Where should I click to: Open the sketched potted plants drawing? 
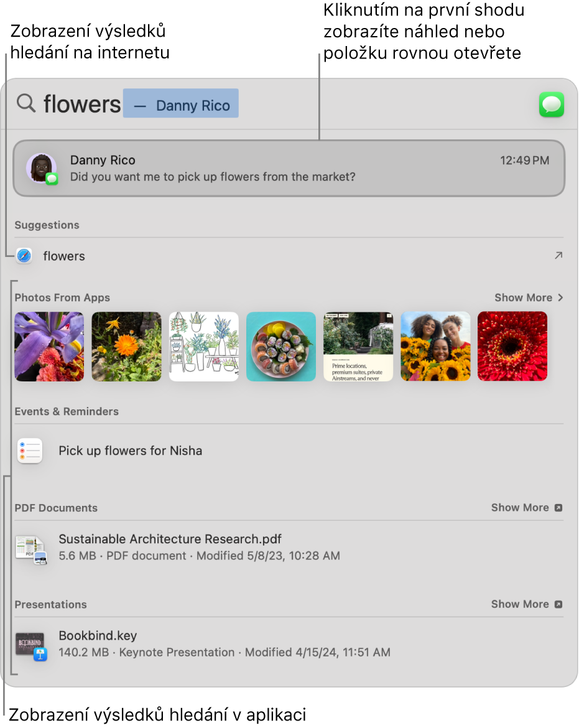click(203, 347)
